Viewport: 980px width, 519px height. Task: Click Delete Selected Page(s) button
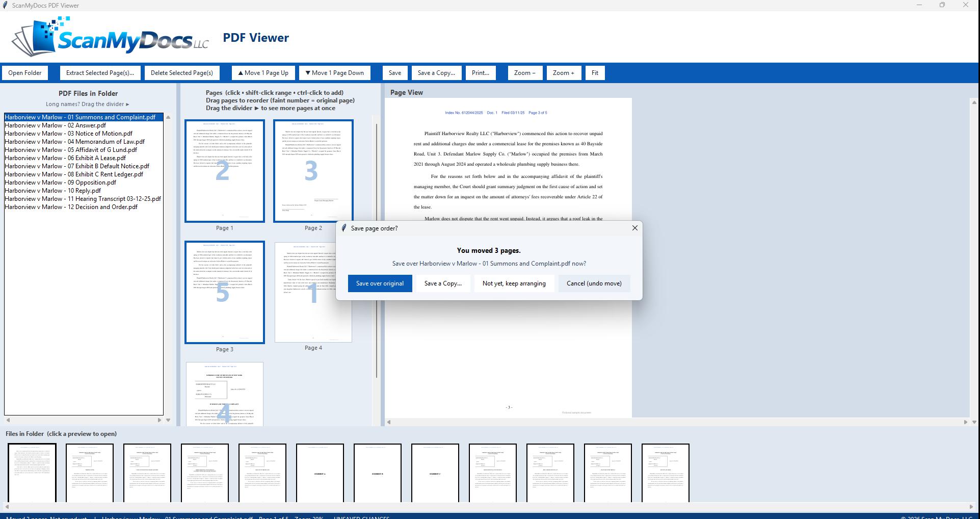coord(182,73)
